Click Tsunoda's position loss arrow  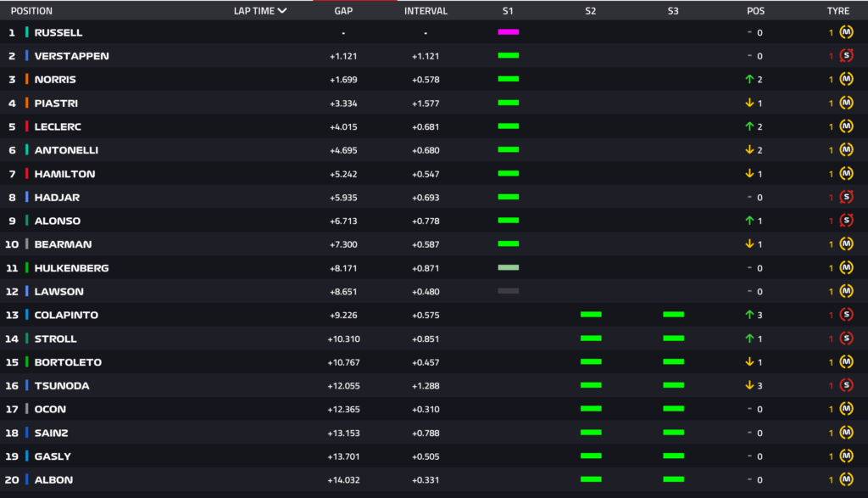click(x=750, y=385)
